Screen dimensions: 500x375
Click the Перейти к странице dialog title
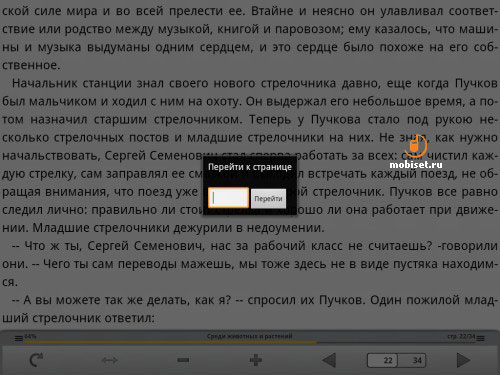click(x=250, y=167)
